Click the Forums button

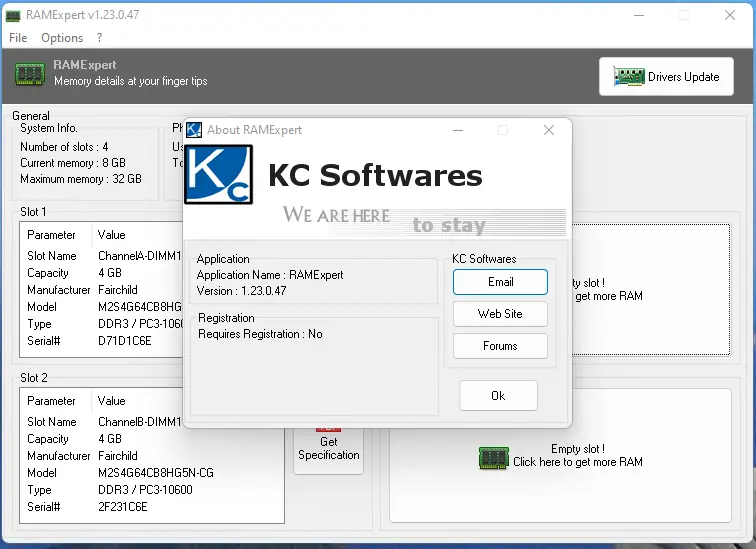point(500,346)
